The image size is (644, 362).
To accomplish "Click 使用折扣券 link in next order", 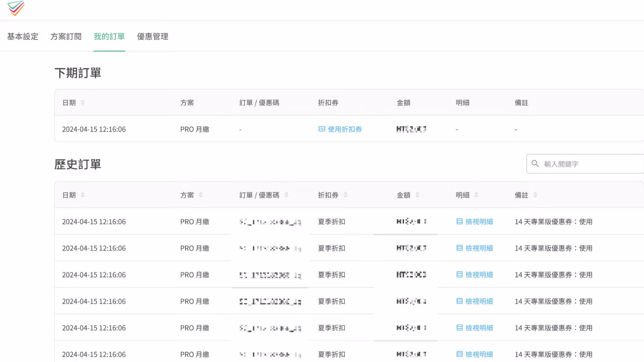I will [345, 129].
